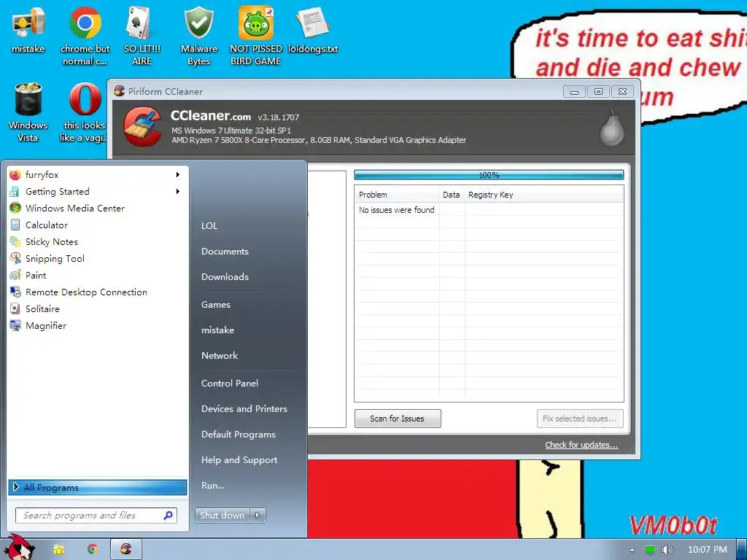
Task: Open Help and Support
Action: [x=239, y=460]
